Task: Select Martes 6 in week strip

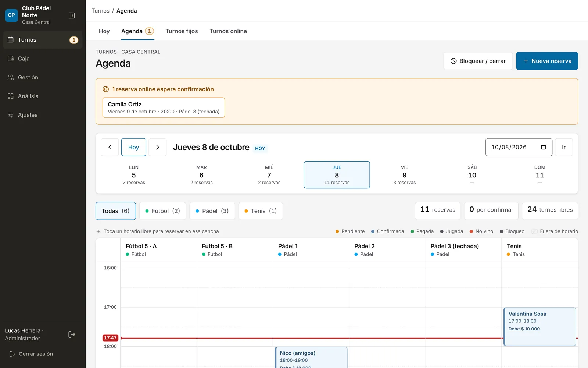Action: [201, 175]
